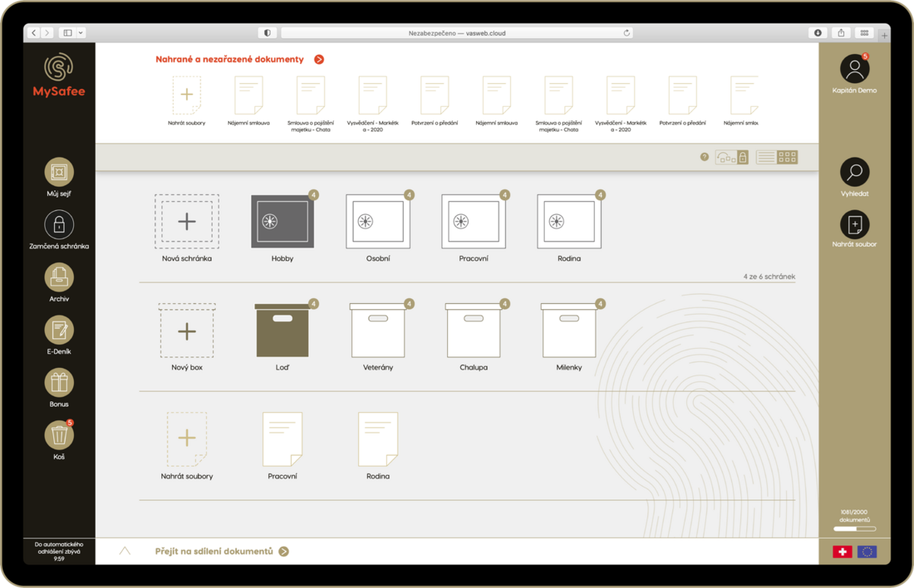Click the document storage progress bar

[x=855, y=529]
